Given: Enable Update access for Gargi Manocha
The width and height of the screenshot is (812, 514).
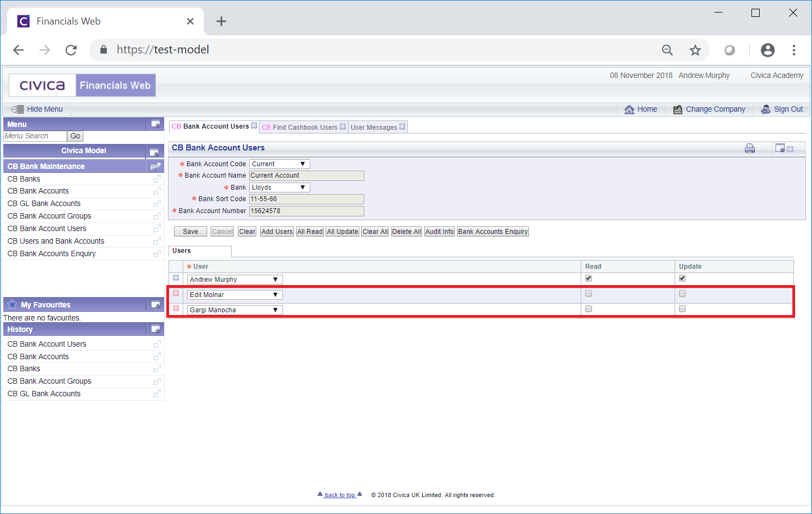Looking at the screenshot, I should tap(682, 309).
